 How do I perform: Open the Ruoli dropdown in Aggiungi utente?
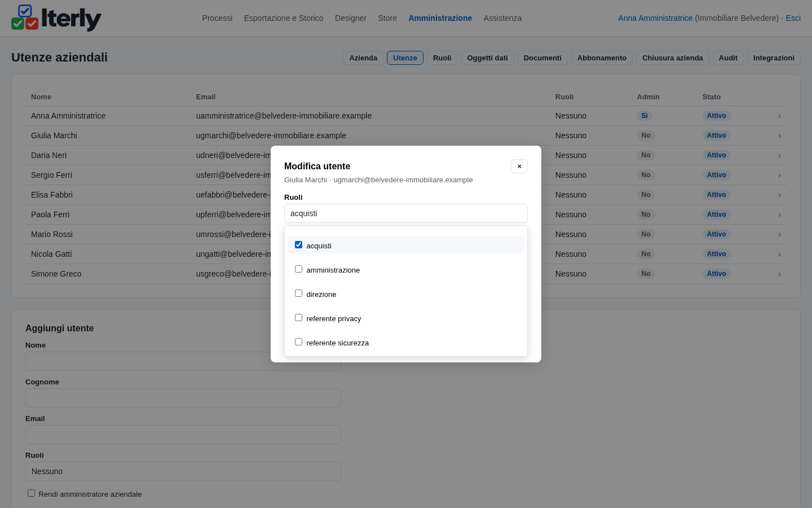[183, 471]
